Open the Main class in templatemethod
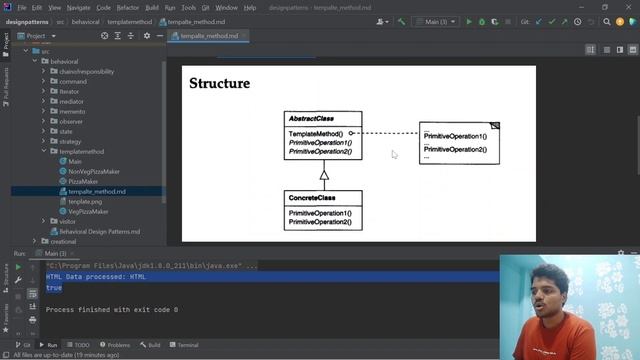This screenshot has width=640, height=360. click(75, 162)
